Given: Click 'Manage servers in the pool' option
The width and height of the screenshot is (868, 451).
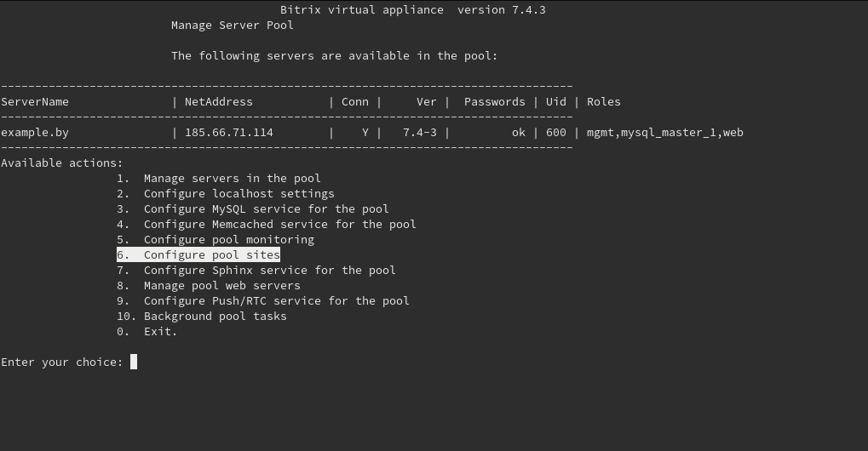Looking at the screenshot, I should point(232,179).
